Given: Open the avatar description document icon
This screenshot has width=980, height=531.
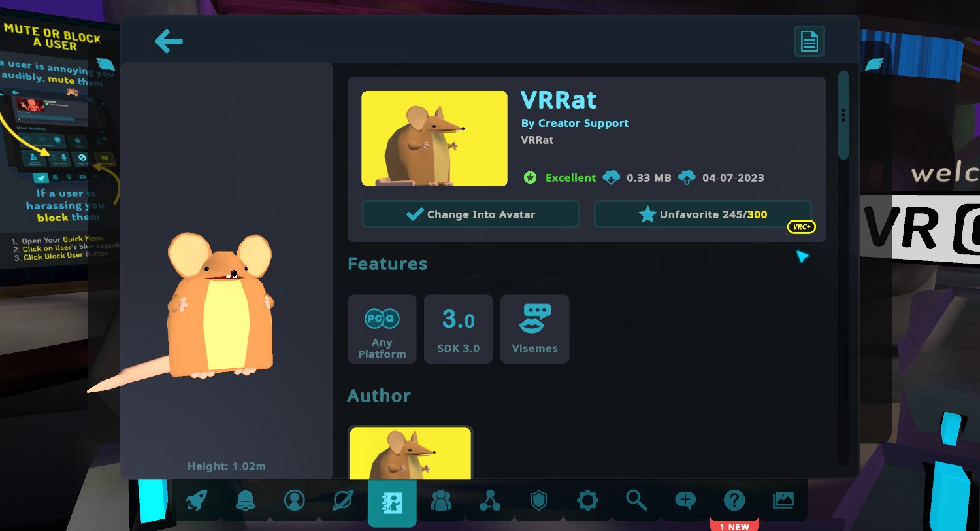Looking at the screenshot, I should pyautogui.click(x=809, y=41).
